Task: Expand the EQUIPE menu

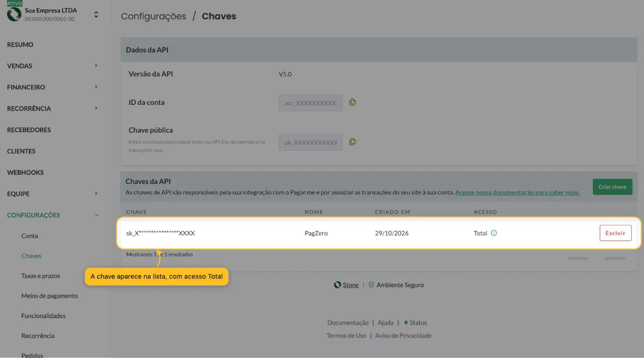Action: click(x=96, y=194)
